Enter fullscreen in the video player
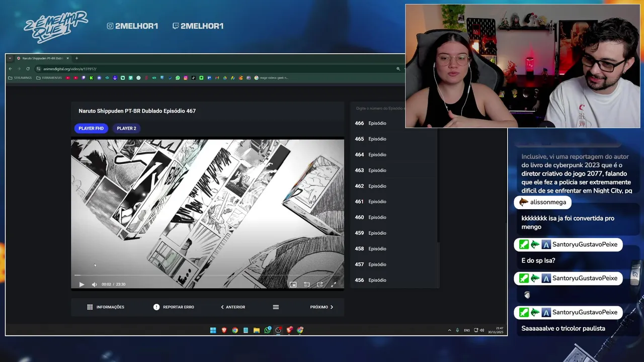Viewport: 644px width, 362px height. pos(333,285)
